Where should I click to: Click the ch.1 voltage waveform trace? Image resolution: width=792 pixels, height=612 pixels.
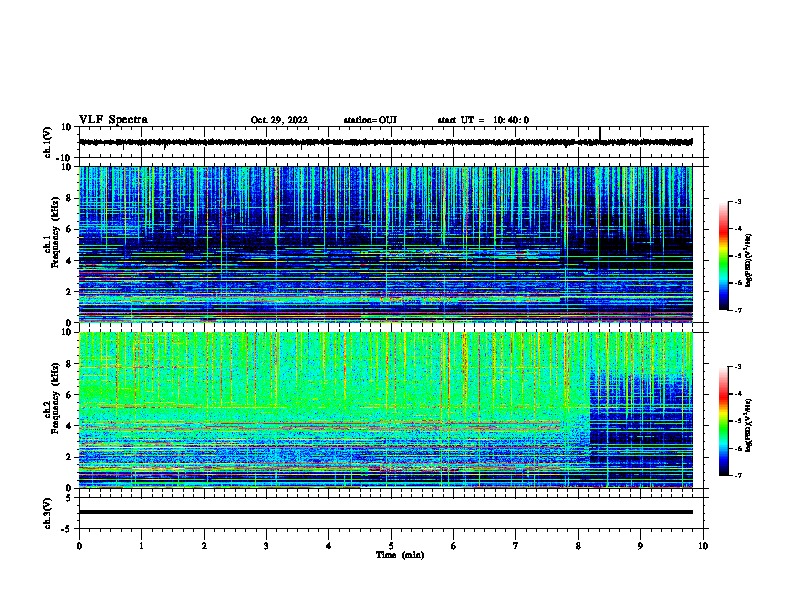coord(386,142)
